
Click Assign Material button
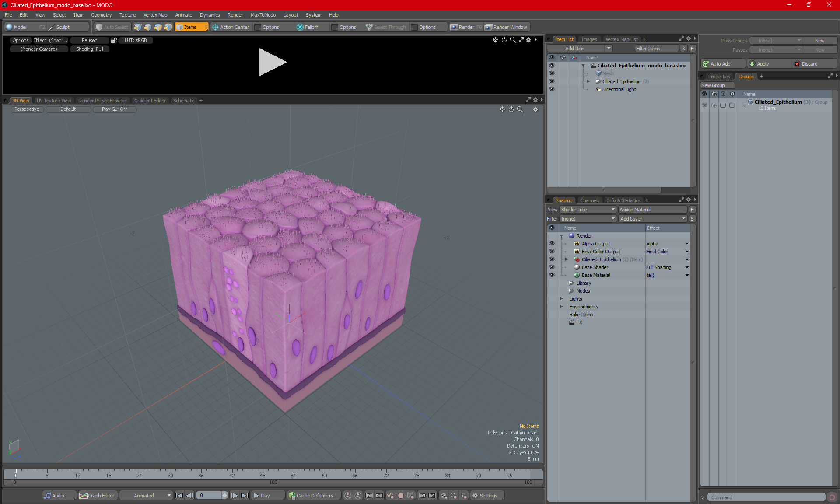pyautogui.click(x=653, y=210)
